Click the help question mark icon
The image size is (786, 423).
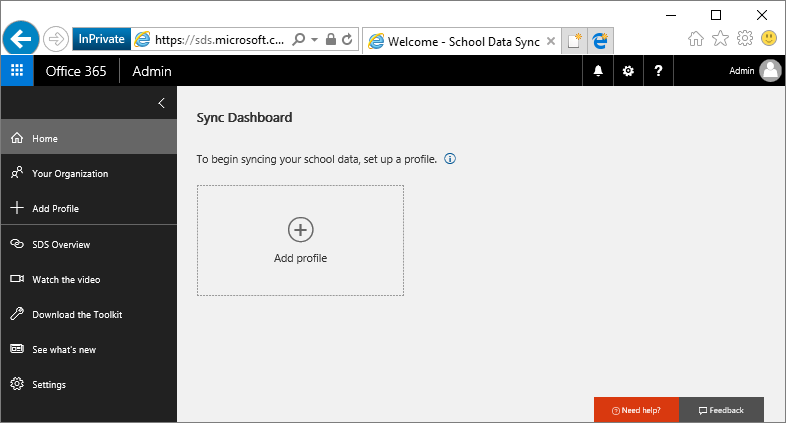pyautogui.click(x=658, y=71)
